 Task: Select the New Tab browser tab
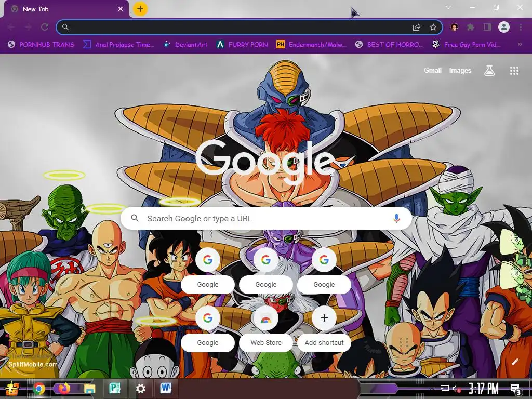pyautogui.click(x=66, y=9)
